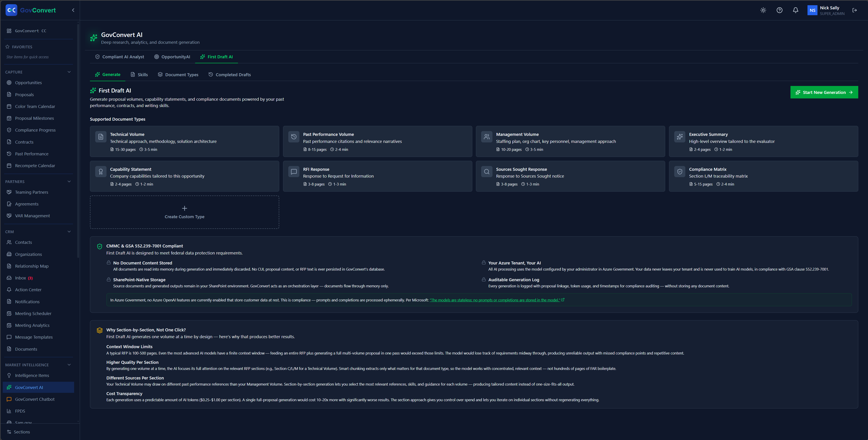Collapse the CRM sidebar section
The image size is (868, 440).
point(69,232)
